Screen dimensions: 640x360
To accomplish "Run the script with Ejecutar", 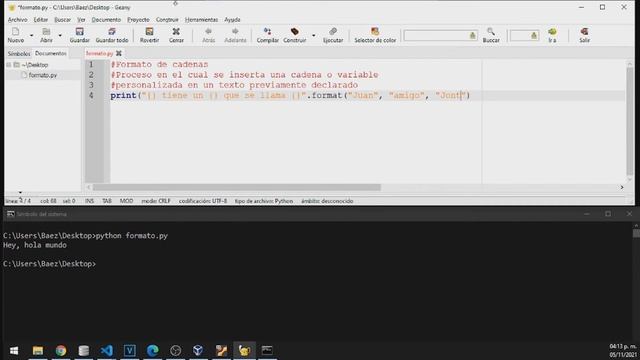I will point(333,35).
